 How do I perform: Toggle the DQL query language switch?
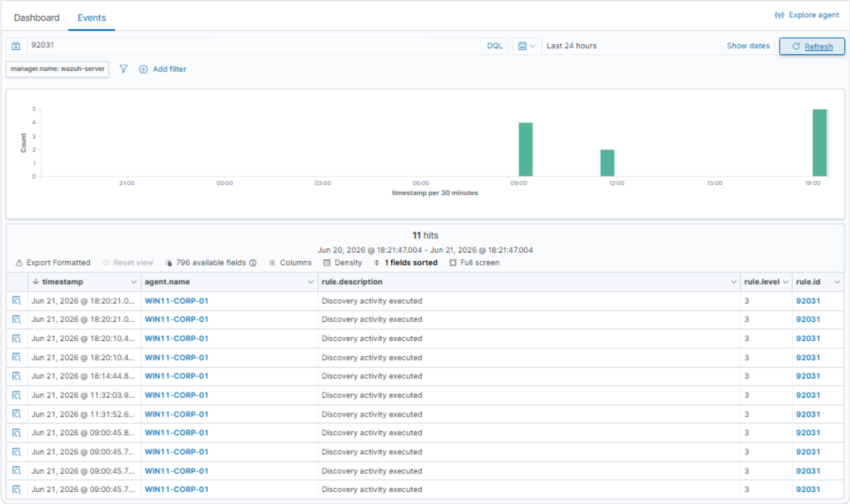tap(494, 46)
